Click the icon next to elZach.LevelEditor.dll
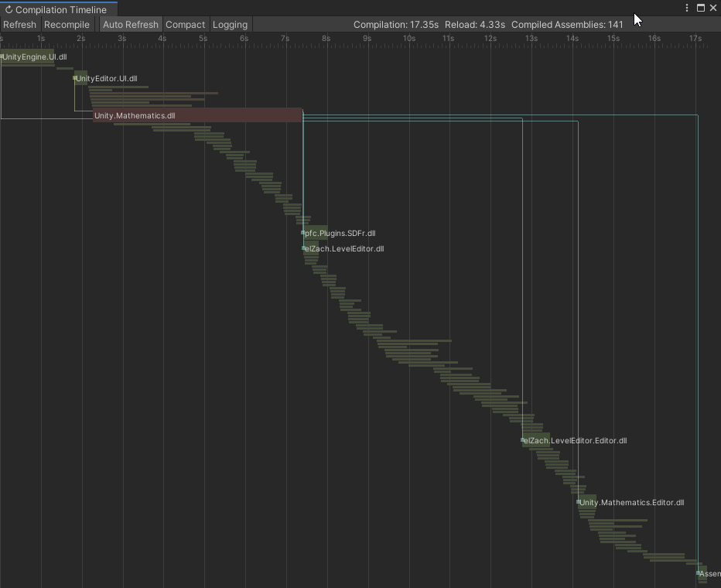This screenshot has height=588, width=721. click(302, 248)
